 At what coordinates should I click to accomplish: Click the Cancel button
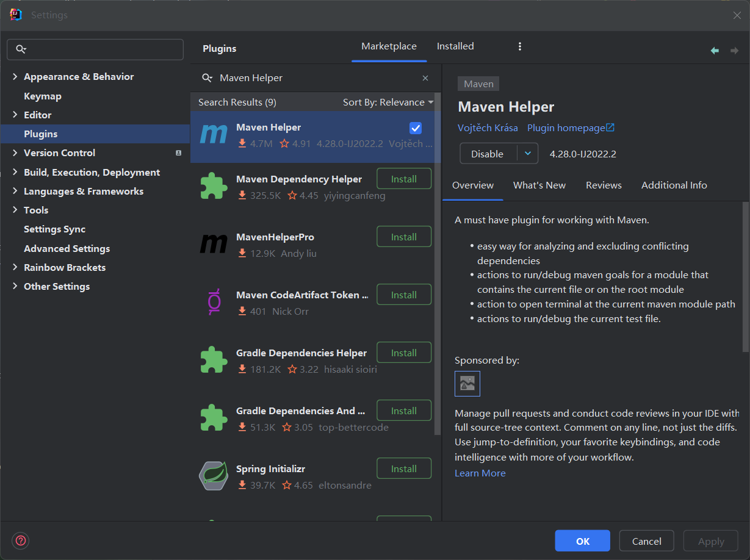tap(647, 541)
